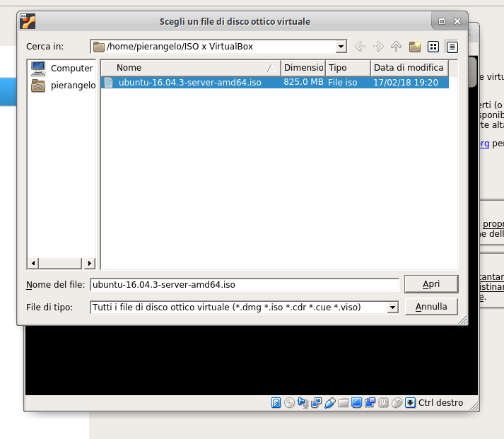Create a new folder with the folder icon
The image size is (504, 439).
tap(415, 47)
